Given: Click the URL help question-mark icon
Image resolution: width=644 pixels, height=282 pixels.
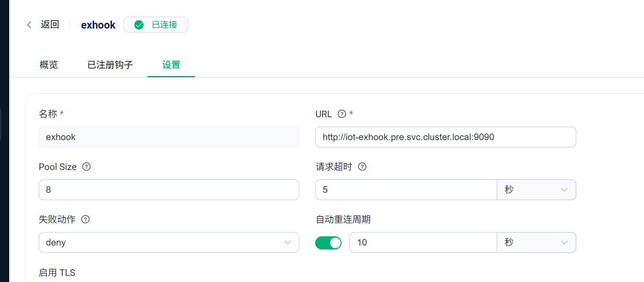Looking at the screenshot, I should 342,114.
